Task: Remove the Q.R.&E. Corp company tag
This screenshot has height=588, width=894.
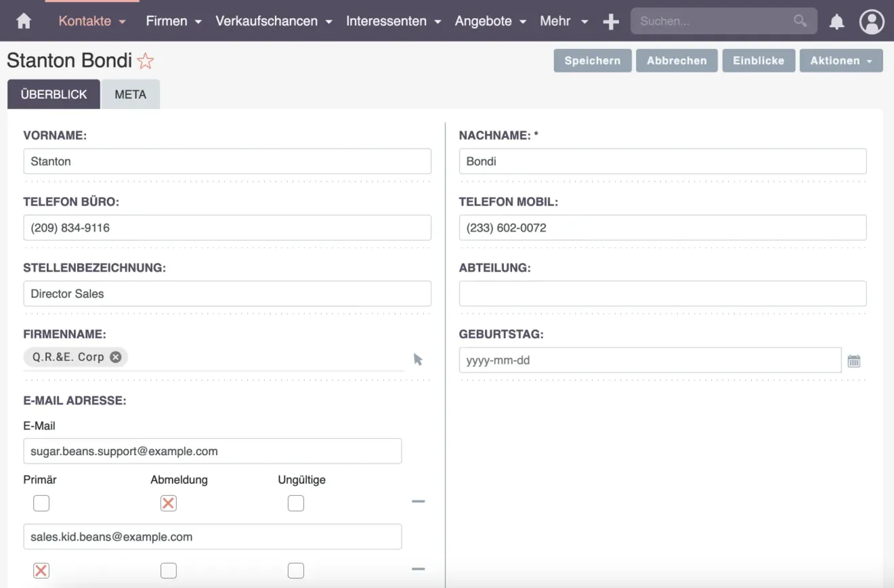Action: click(114, 357)
